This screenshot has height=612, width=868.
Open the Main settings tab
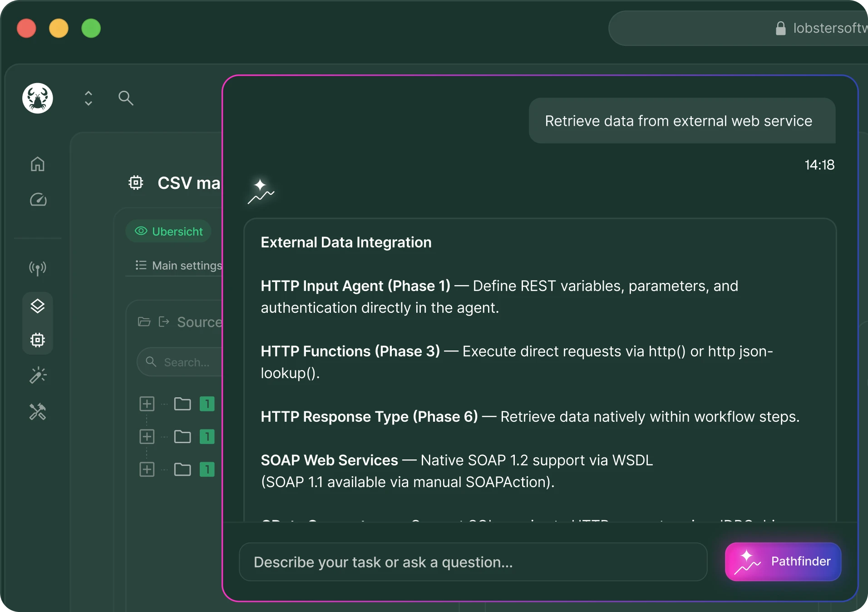coord(179,265)
